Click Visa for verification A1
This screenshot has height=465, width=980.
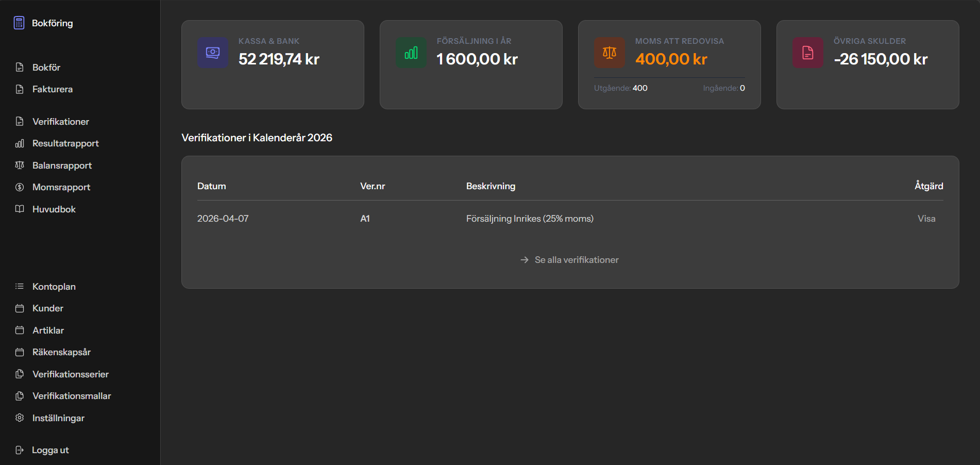pos(926,219)
